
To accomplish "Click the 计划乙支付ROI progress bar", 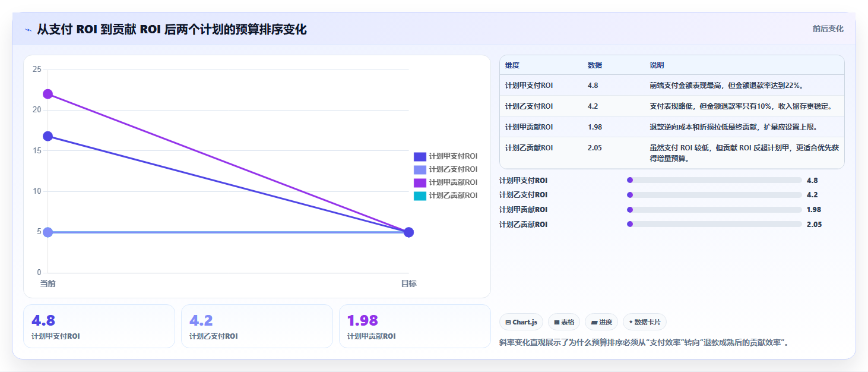I will tap(714, 195).
